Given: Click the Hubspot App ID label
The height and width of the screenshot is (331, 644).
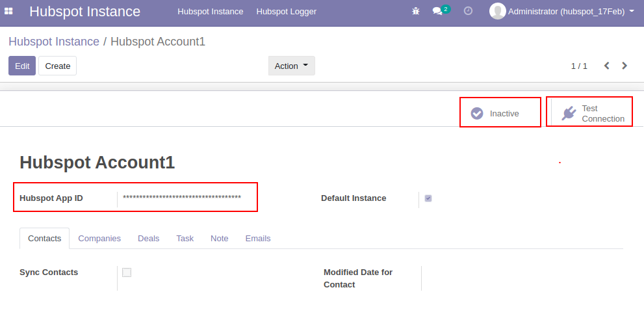Looking at the screenshot, I should click(51, 198).
